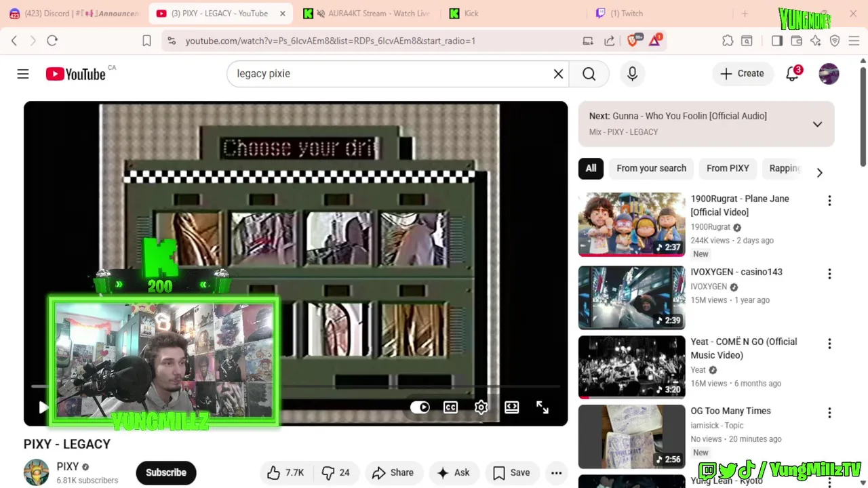Collapse the Mix - PIXY - LEGACY playlist
The width and height of the screenshot is (868, 488).
817,124
